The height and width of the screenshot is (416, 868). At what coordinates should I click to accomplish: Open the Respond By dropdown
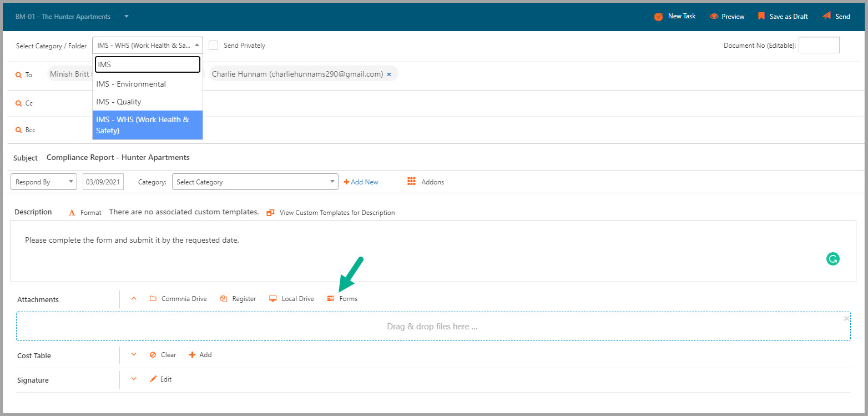pyautogui.click(x=44, y=182)
